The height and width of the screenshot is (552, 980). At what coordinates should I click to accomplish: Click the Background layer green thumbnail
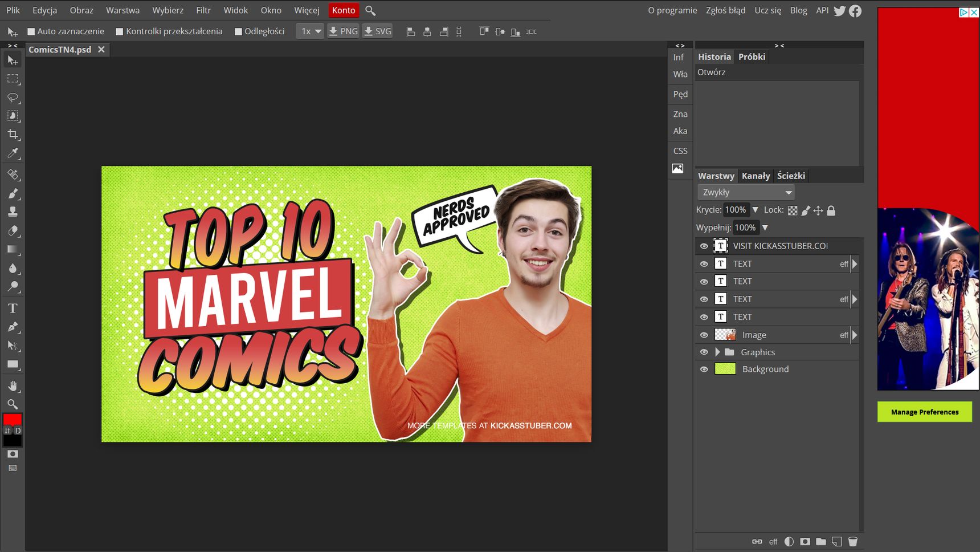[725, 369]
